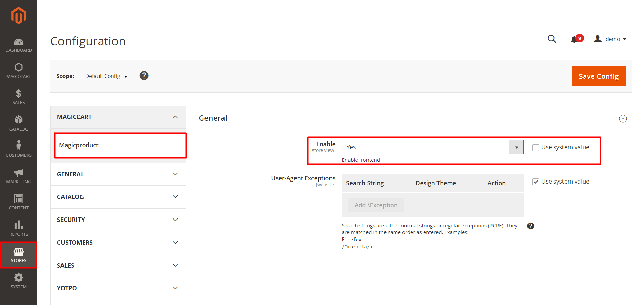Click the Add Exception button
The height and width of the screenshot is (305, 644).
[376, 205]
